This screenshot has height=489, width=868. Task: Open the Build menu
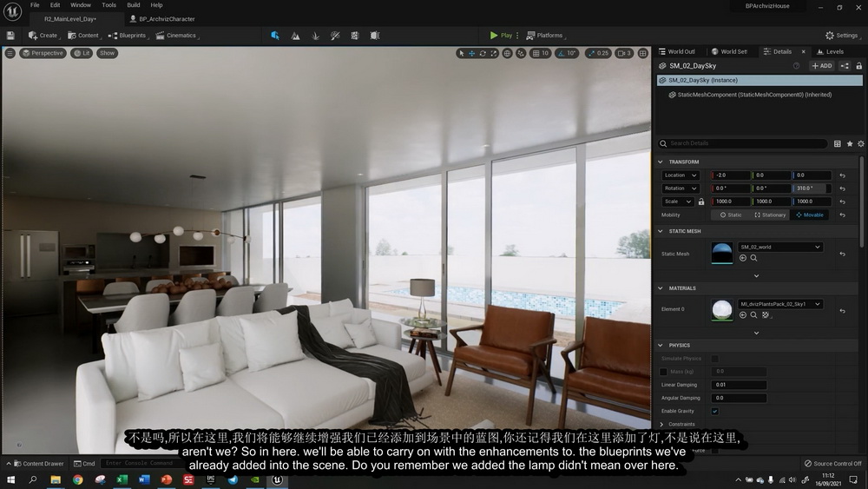coord(134,5)
